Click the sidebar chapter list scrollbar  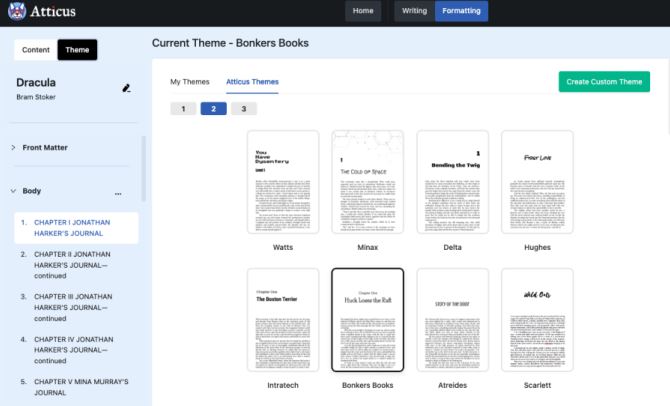click(x=144, y=168)
